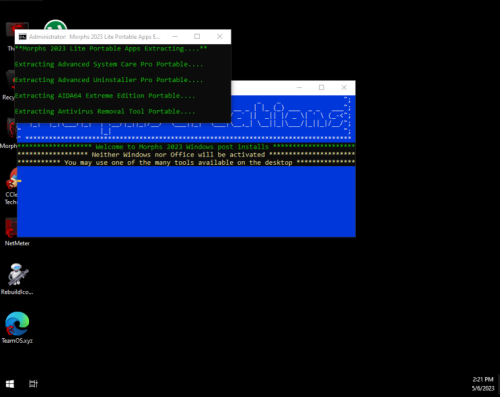Maximize the blue post-install console window

(321, 87)
